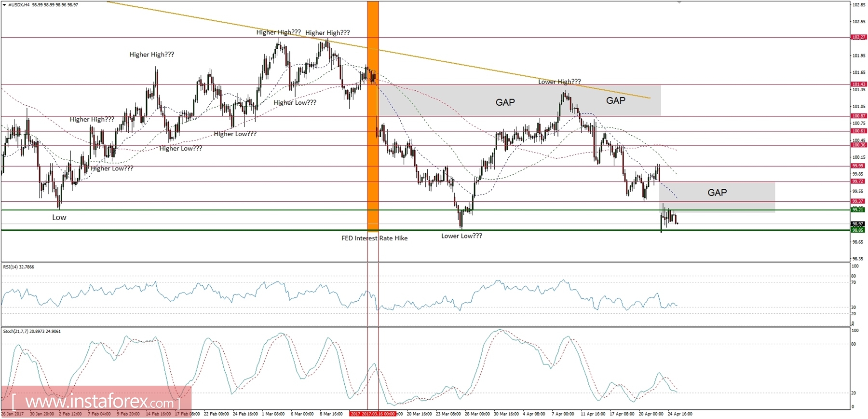
Task: Click the 'Lower High???' text label
Action: point(559,82)
